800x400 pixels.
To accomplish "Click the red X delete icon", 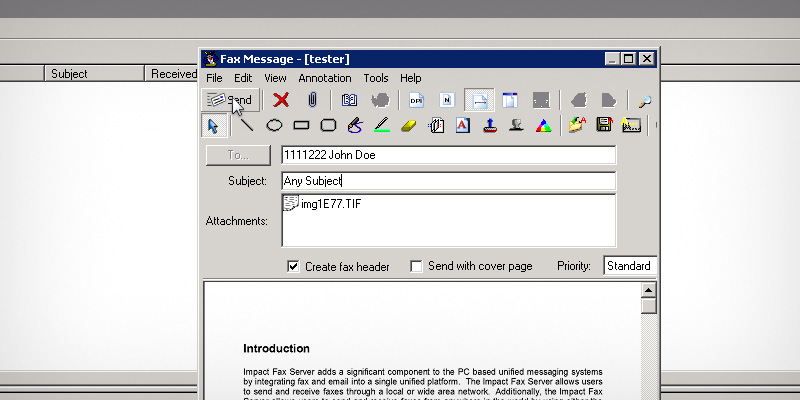I will [x=281, y=100].
